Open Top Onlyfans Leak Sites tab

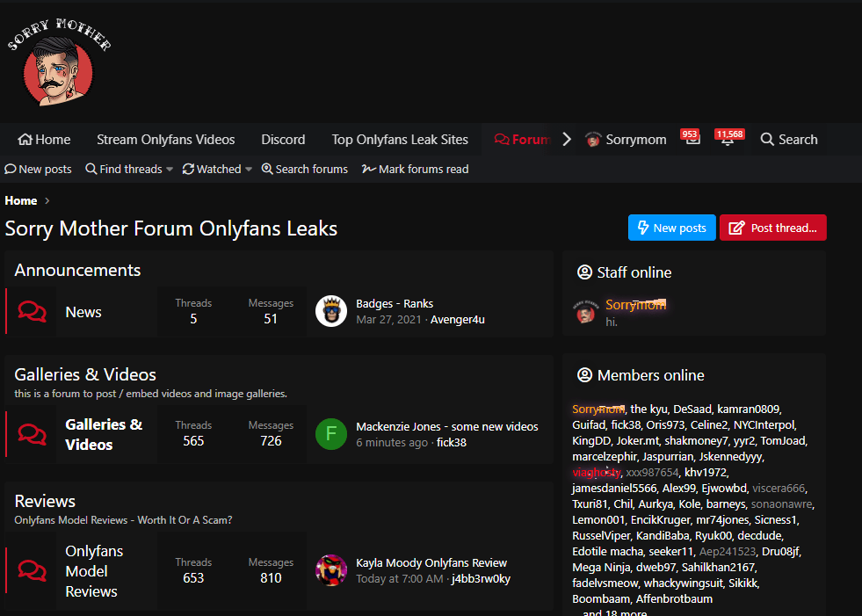pos(400,140)
